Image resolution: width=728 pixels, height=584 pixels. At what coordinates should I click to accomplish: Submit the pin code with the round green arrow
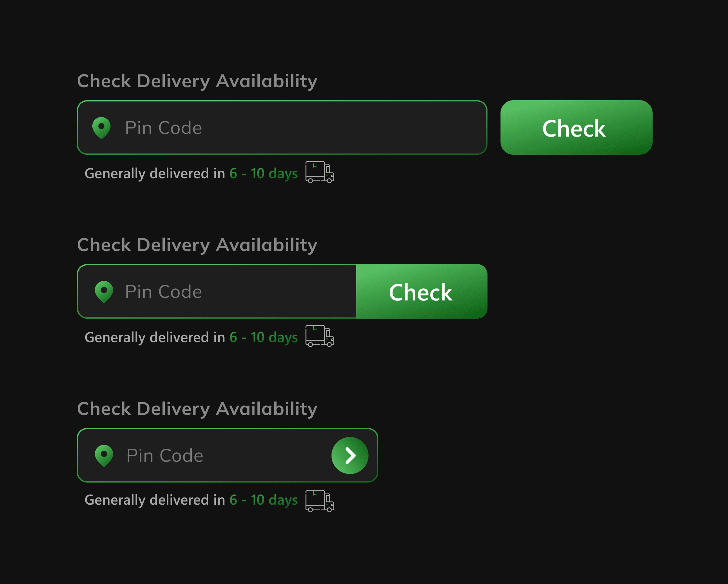click(350, 455)
